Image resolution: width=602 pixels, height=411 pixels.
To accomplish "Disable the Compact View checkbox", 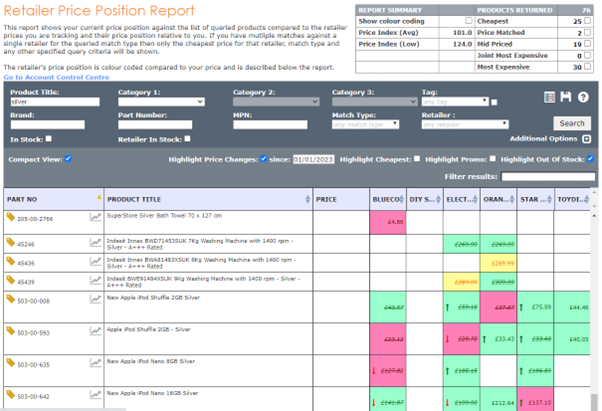I will 68,158.
